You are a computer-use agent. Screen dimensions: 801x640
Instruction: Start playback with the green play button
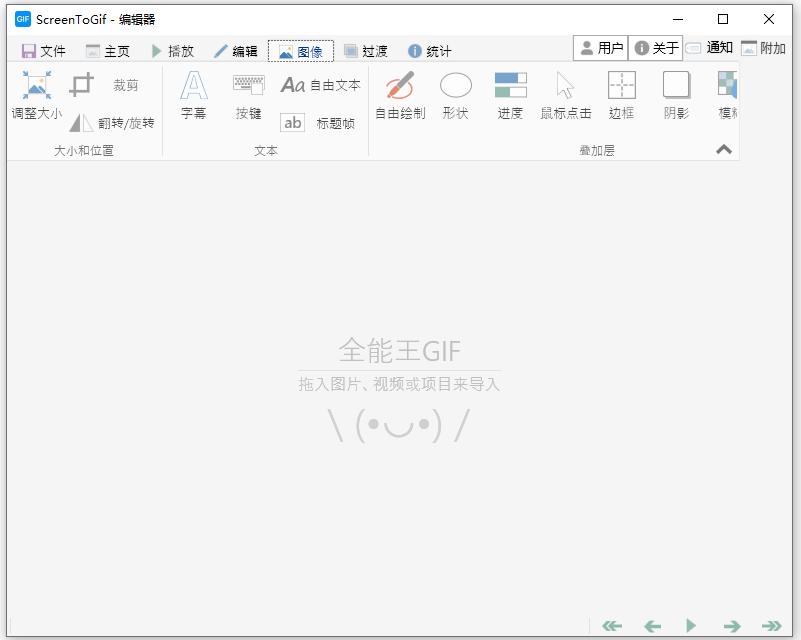691,625
